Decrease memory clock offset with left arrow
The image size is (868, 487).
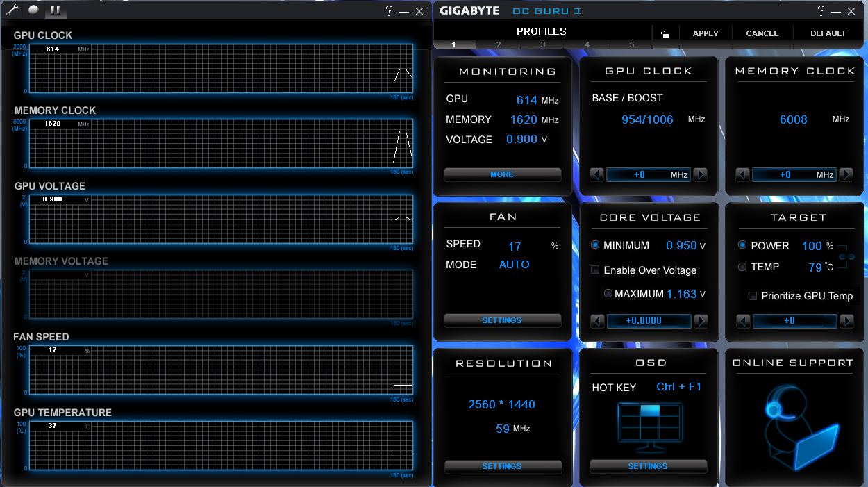742,175
